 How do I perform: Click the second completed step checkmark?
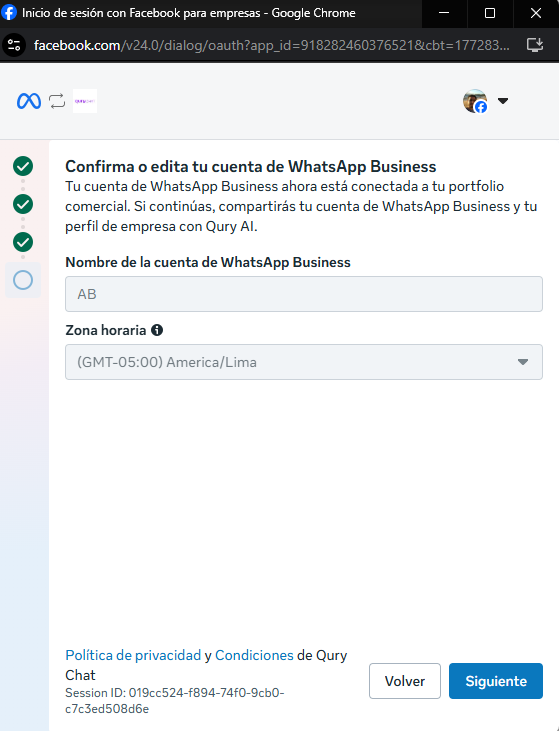tap(23, 204)
